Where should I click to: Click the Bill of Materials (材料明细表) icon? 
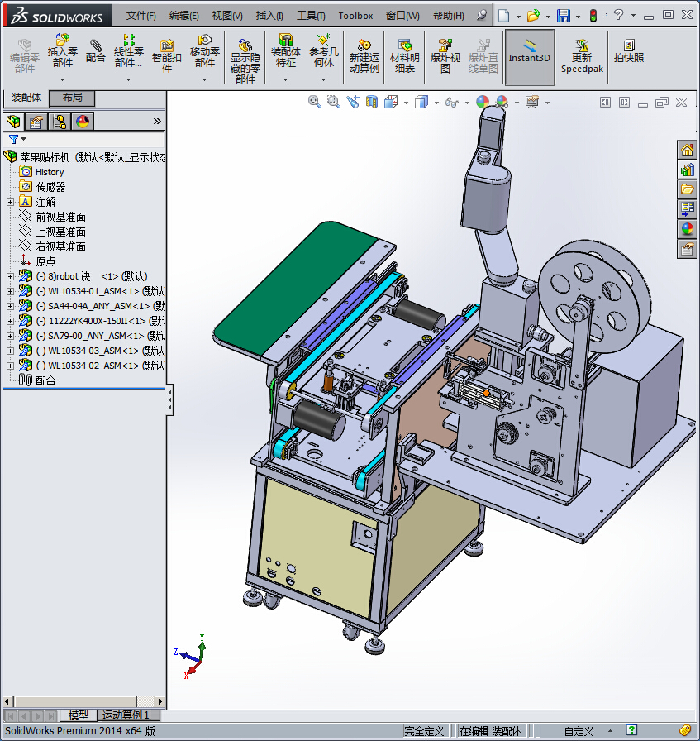pos(405,56)
